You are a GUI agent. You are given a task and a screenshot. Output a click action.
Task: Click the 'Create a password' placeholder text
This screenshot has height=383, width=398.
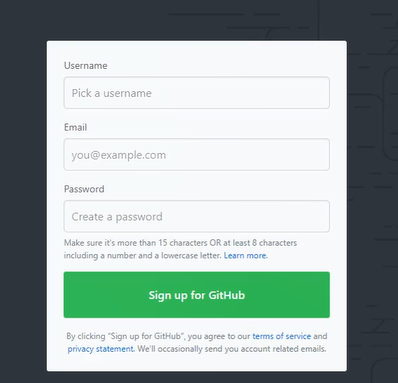[x=117, y=217]
